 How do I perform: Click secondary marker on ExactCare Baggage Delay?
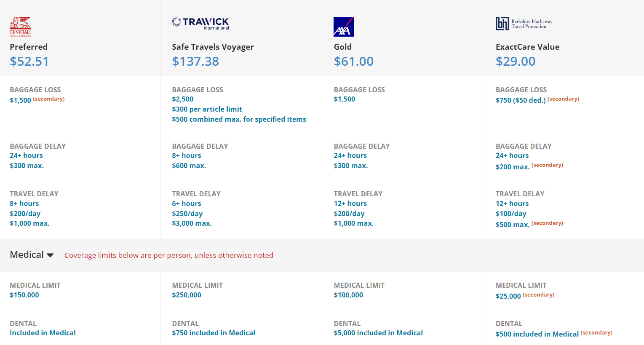[547, 165]
